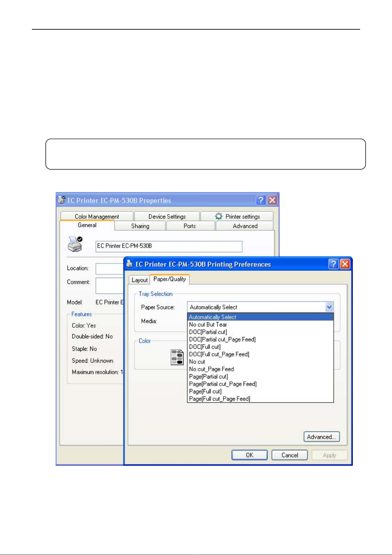Viewport: 392px width, 555px height.
Task: Close the Printing Preferences dialog
Action: point(345,264)
